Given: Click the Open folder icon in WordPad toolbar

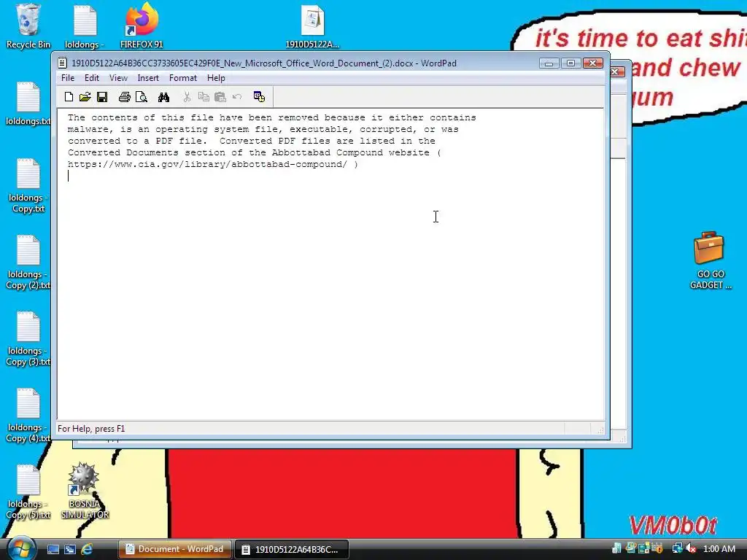Looking at the screenshot, I should 85,97.
